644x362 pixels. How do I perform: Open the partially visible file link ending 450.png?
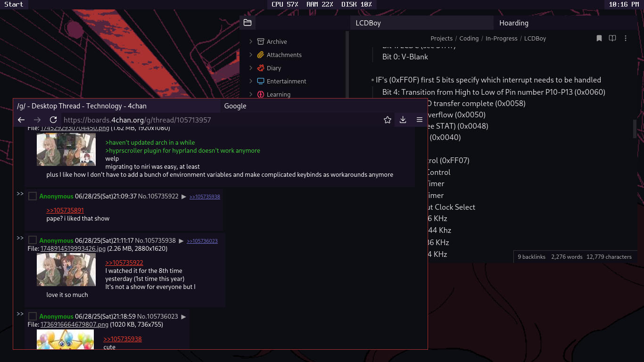click(x=75, y=128)
